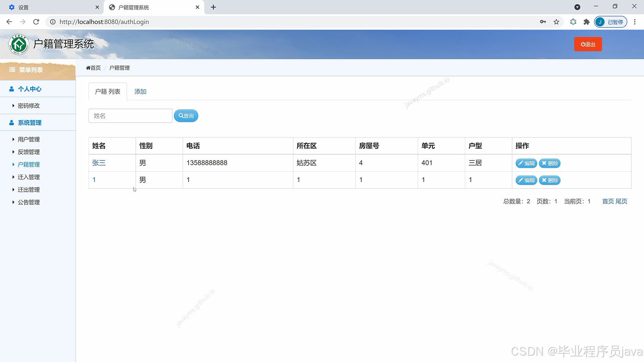Select the 户籍 列表 tab
Viewport: 644px width, 362px height.
[108, 92]
